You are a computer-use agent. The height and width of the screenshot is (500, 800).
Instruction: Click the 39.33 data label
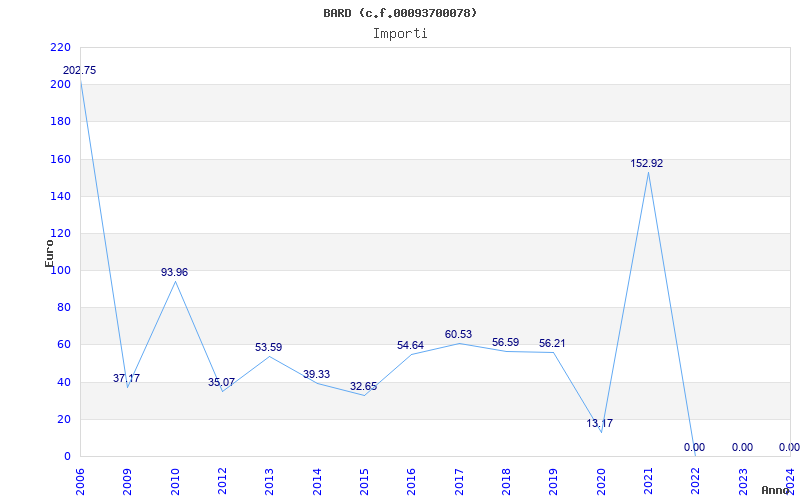click(x=316, y=374)
